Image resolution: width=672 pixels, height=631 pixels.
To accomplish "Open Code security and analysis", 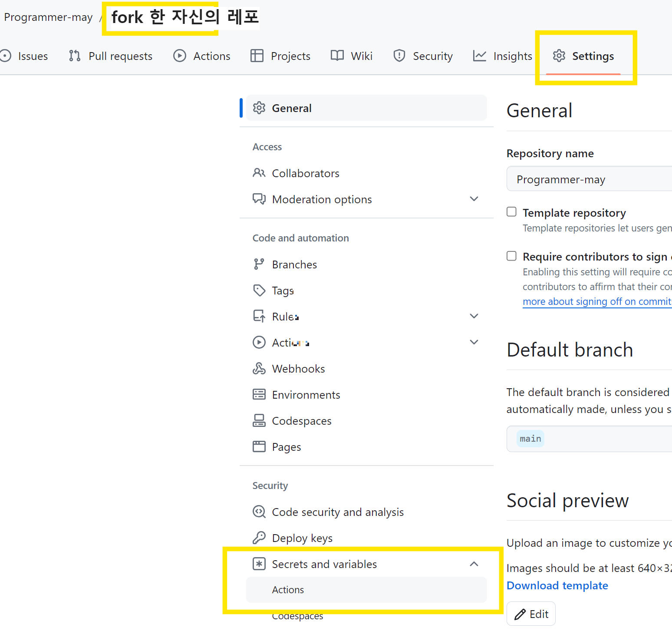I will [x=366, y=512].
